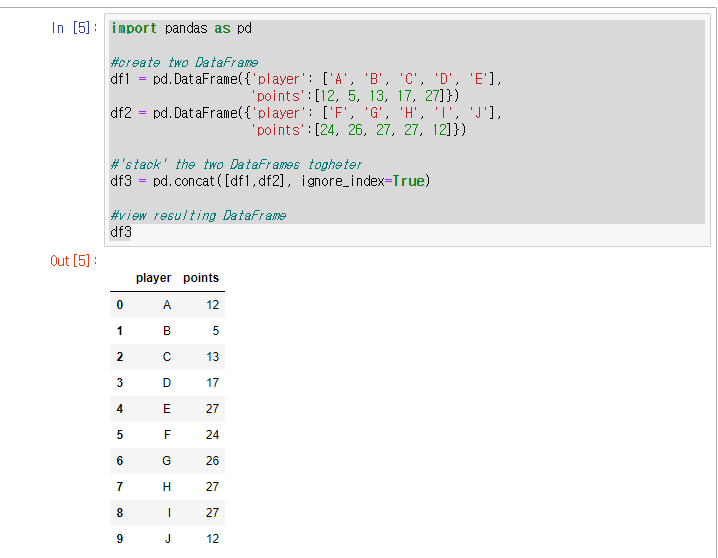718x558 pixels.
Task: Click the df1 DataFrame definition line
Action: click(306, 79)
